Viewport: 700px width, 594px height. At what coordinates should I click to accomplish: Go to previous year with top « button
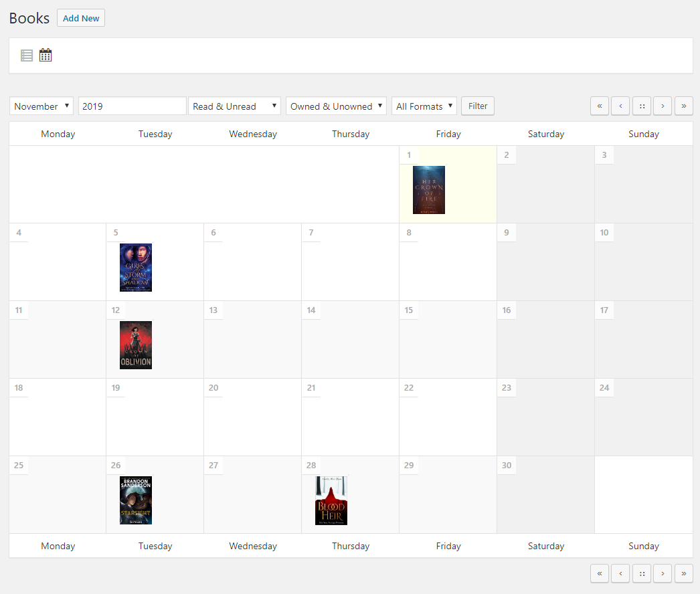click(x=600, y=106)
